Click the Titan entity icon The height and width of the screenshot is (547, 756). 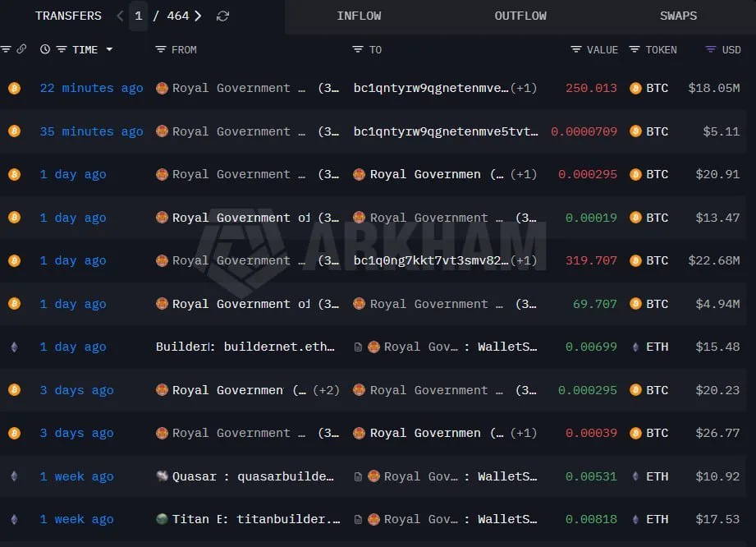click(162, 520)
